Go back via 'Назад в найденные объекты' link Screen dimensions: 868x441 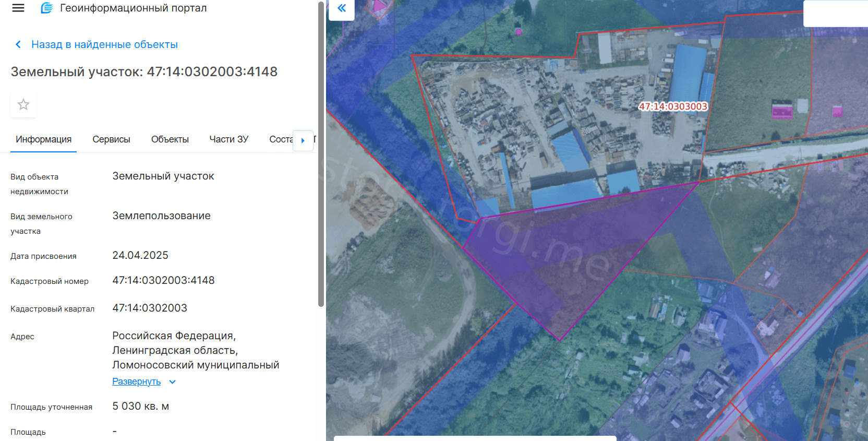(x=104, y=44)
